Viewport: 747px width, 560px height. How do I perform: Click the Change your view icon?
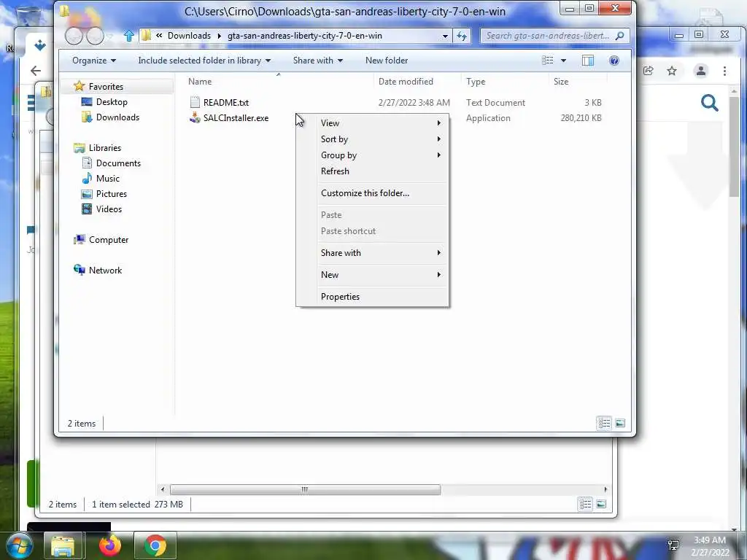tap(548, 61)
